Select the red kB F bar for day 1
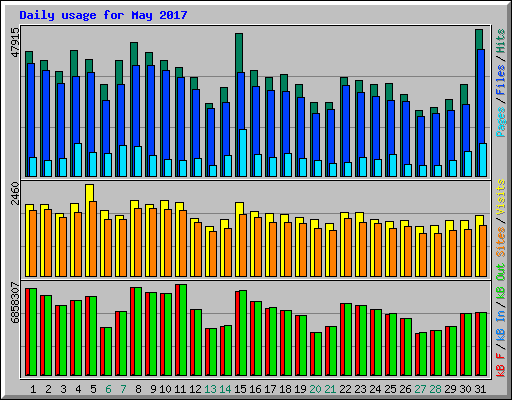The image size is (512, 400). [x=27, y=332]
